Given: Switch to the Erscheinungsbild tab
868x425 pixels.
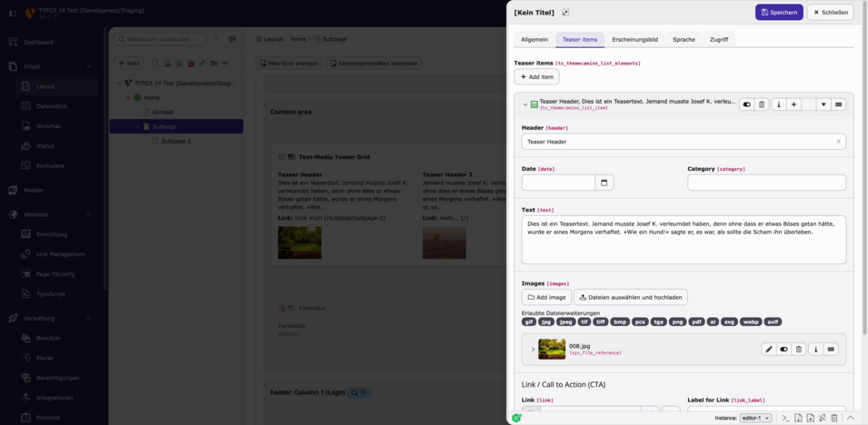Looking at the screenshot, I should tap(634, 40).
